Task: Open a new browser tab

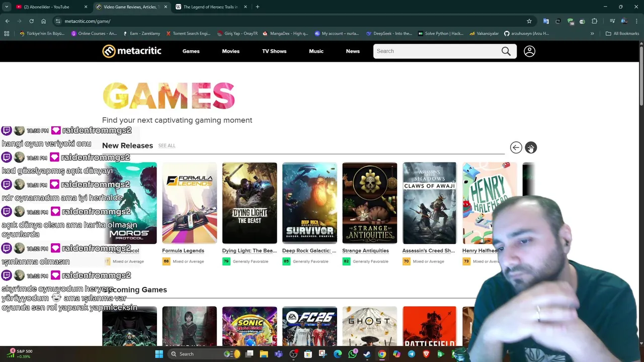Action: click(257, 7)
